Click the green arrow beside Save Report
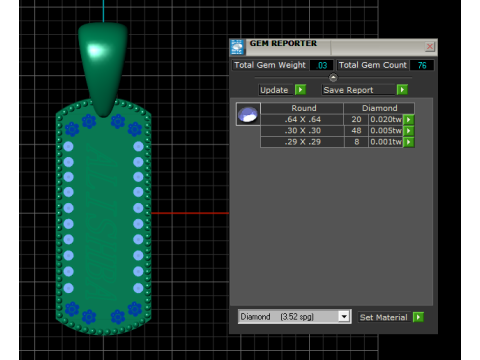This screenshot has height=360, width=480. tap(402, 90)
